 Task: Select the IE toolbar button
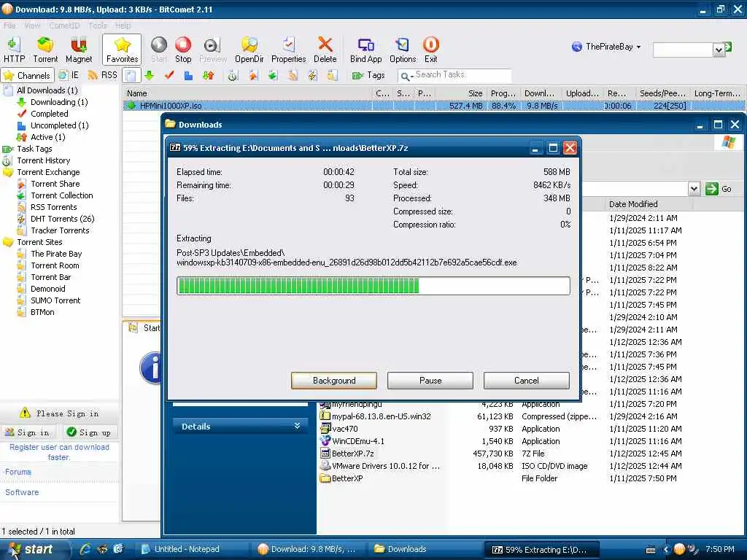click(x=69, y=75)
